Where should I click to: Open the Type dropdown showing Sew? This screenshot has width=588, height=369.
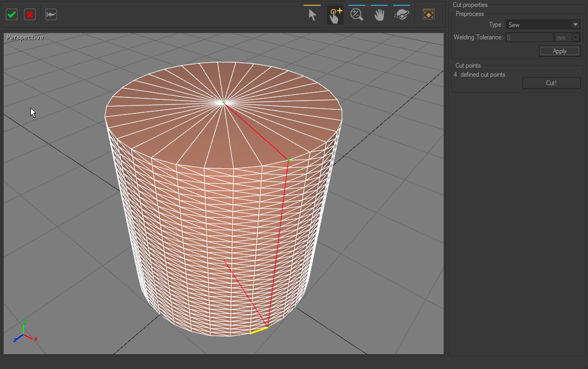[x=542, y=24]
